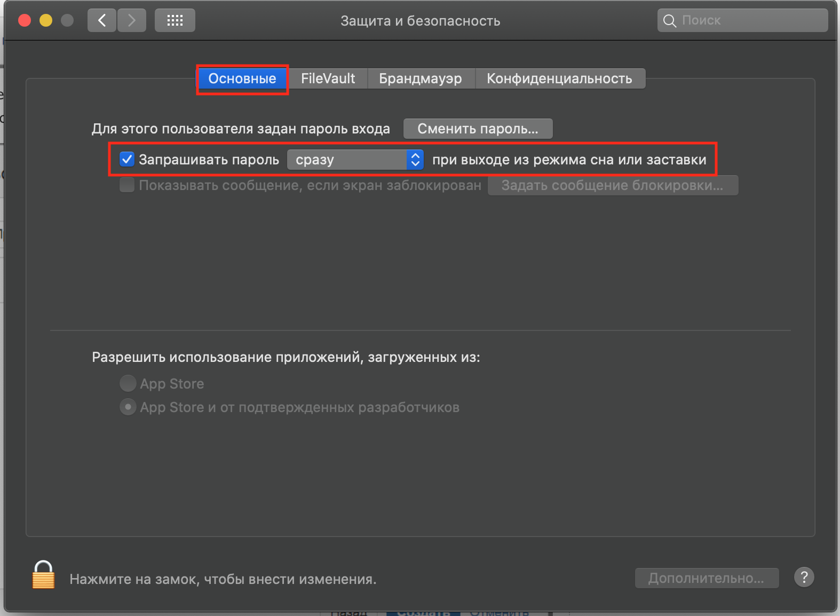Switch to the FileVault tab

(x=328, y=78)
